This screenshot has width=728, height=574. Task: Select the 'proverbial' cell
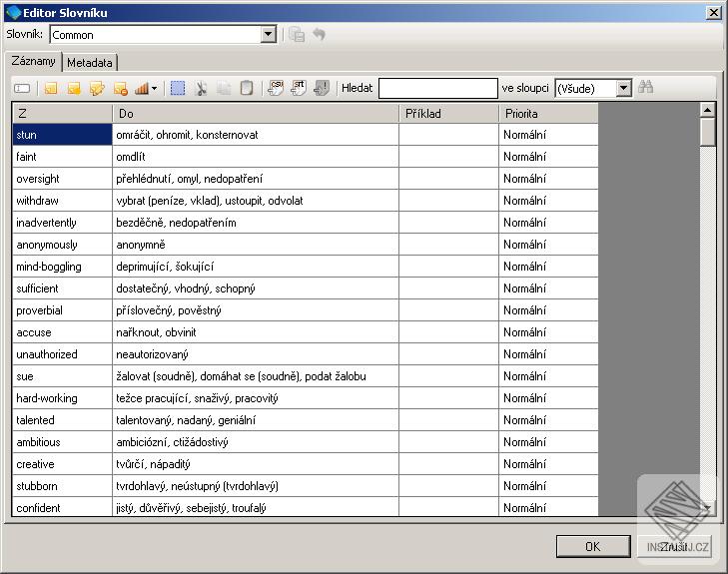click(62, 310)
